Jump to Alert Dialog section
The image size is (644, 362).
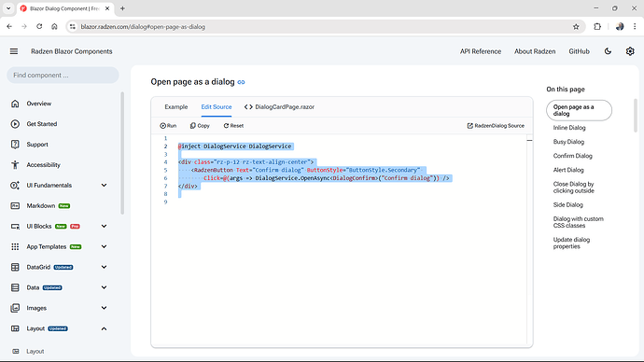point(568,170)
